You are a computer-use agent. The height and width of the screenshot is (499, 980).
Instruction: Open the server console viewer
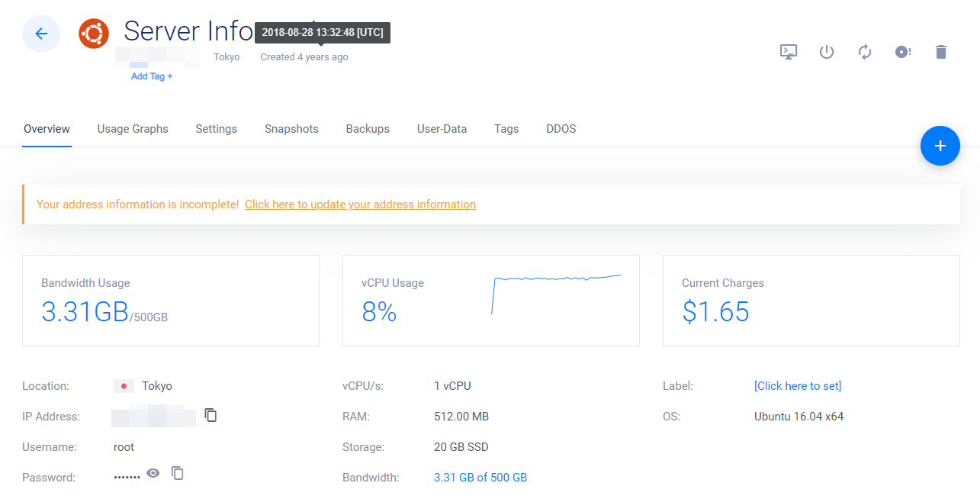[788, 51]
